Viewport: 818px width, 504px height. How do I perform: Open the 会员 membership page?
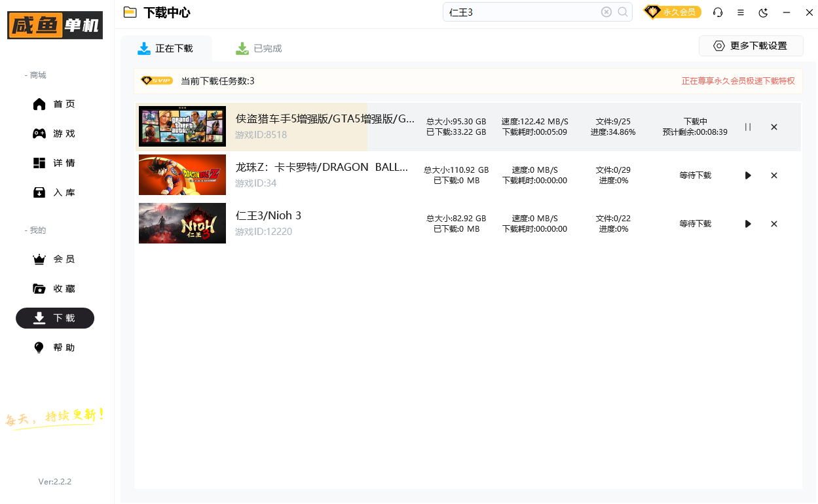click(x=54, y=259)
